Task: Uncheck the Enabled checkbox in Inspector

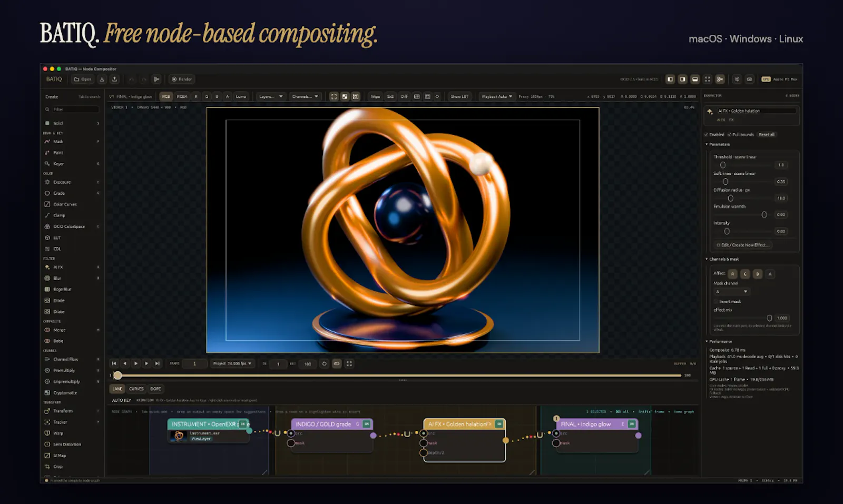Action: coord(706,134)
